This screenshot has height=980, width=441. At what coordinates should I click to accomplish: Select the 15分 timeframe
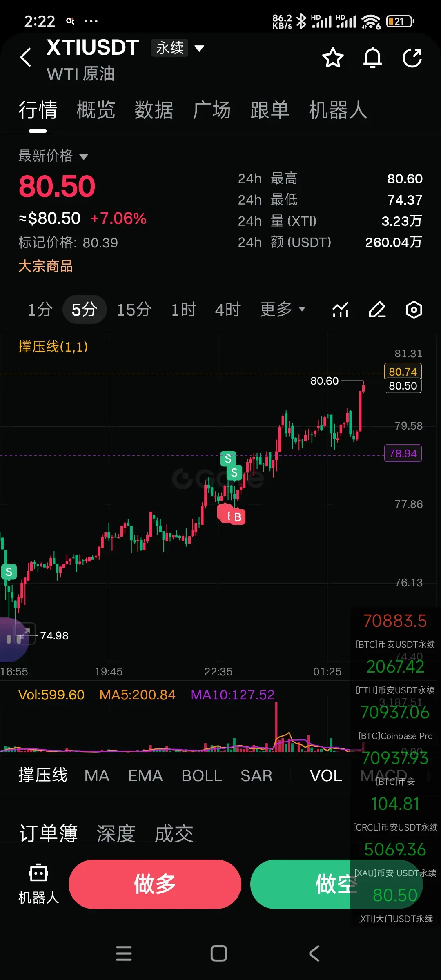(x=134, y=310)
